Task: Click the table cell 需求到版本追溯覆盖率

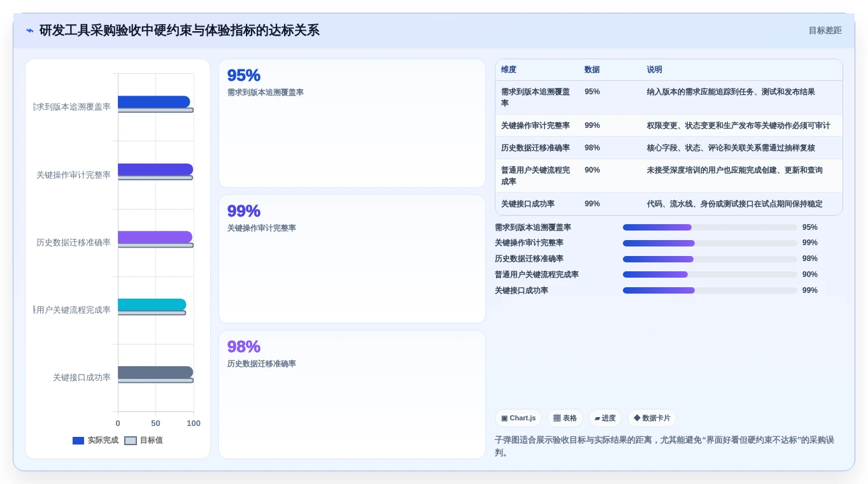Action: tap(536, 97)
